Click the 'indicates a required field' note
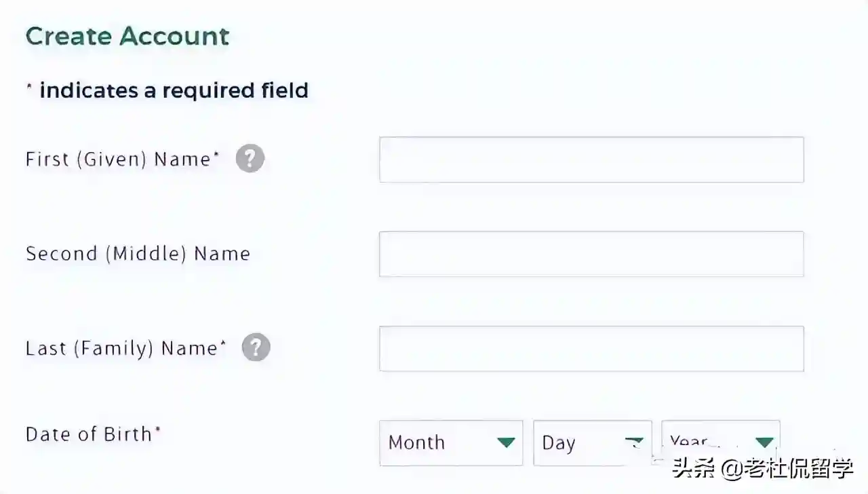 pos(174,90)
